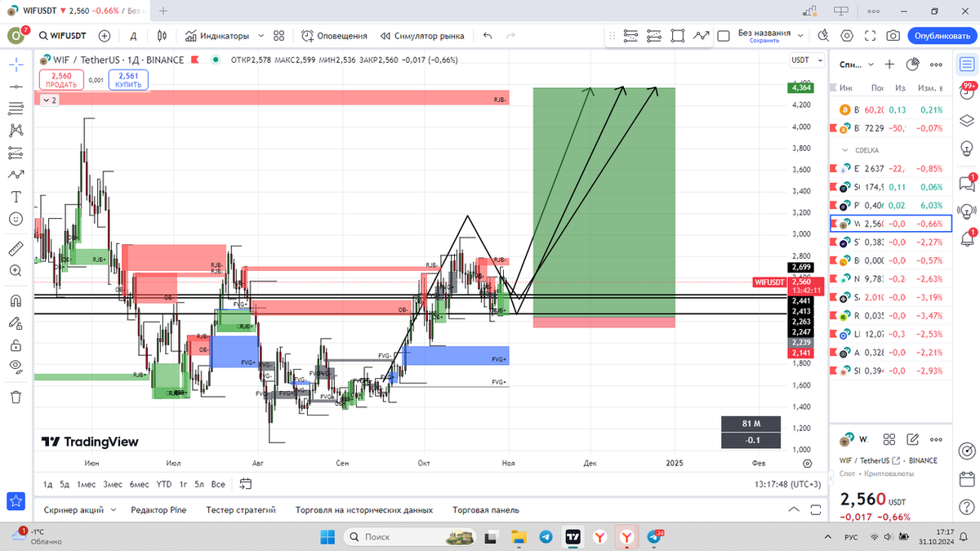Open the Индикаторы indicators dialog
The image size is (980, 551).
click(216, 36)
